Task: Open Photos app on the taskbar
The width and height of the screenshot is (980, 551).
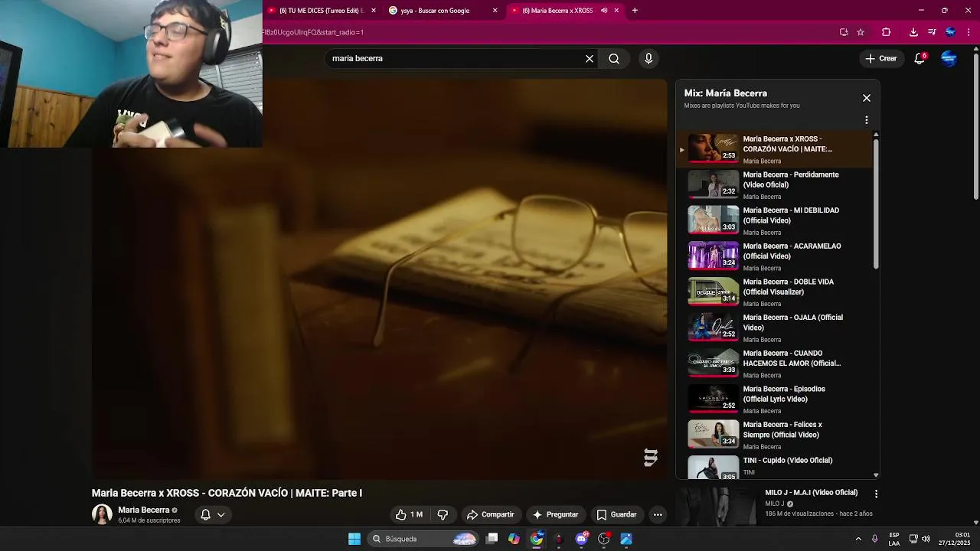Action: [626, 539]
